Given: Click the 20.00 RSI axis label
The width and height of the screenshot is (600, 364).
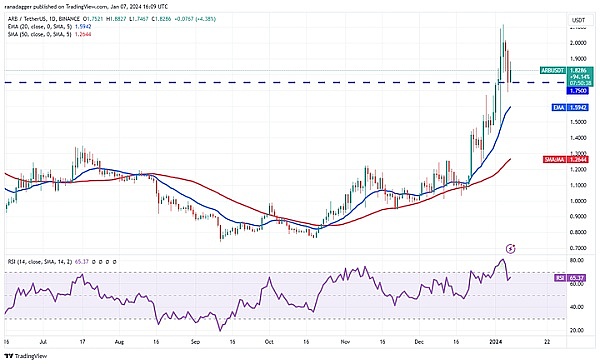Looking at the screenshot, I should click(577, 330).
